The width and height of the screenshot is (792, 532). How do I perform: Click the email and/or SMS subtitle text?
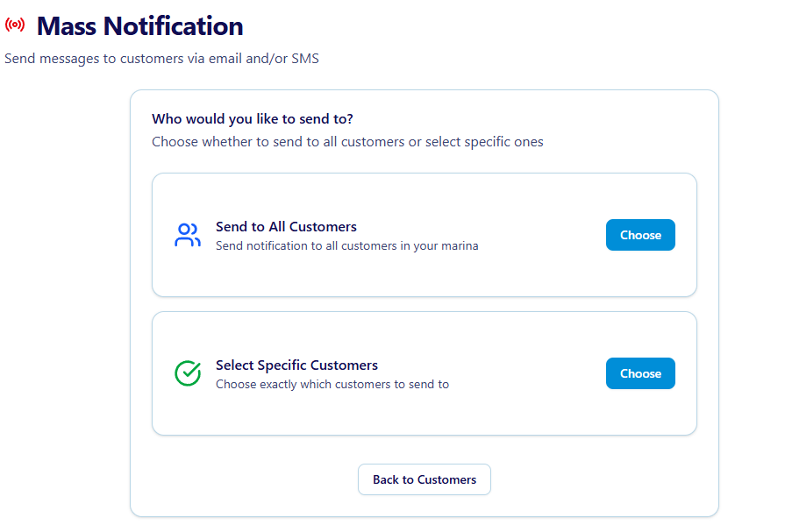pos(161,59)
